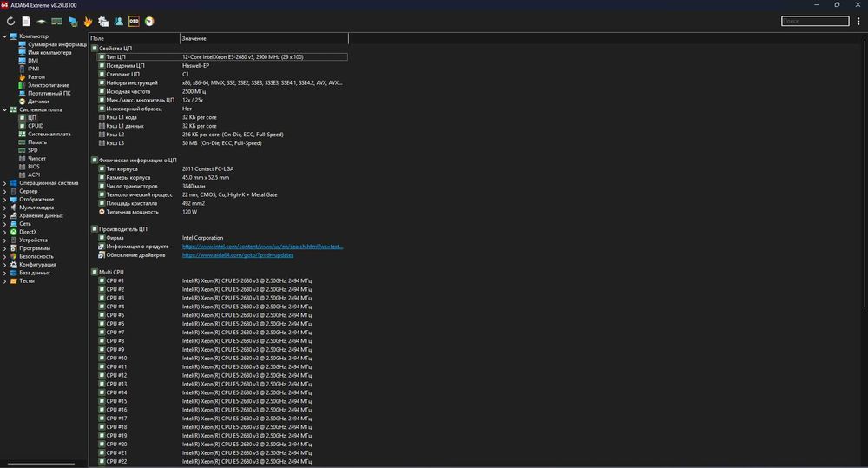
Task: Collapse the Системная плата tree node
Action: click(x=5, y=109)
